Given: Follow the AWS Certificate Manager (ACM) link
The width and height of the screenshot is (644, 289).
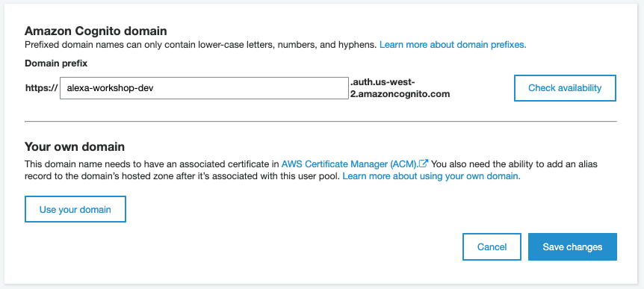Looking at the screenshot, I should tap(350, 164).
